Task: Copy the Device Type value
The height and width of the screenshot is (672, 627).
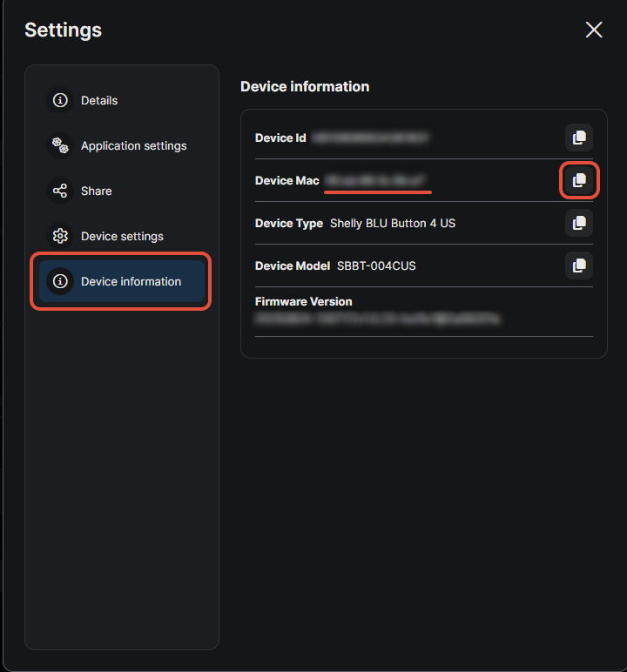Action: point(578,223)
